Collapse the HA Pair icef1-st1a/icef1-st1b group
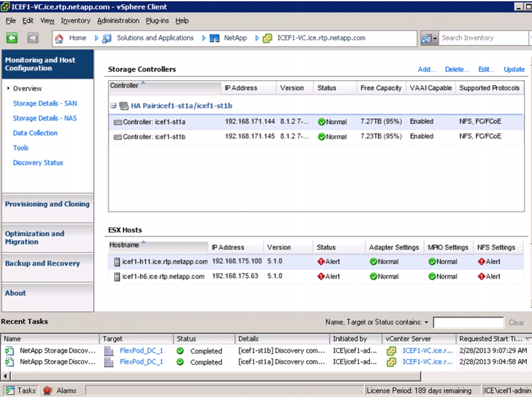This screenshot has height=401, width=532. [x=113, y=106]
